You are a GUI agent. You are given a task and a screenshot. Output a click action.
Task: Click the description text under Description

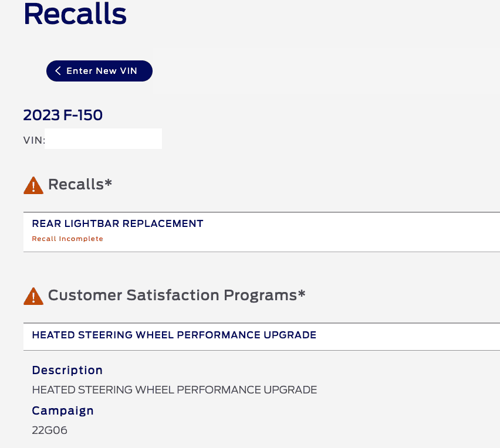[174, 389]
